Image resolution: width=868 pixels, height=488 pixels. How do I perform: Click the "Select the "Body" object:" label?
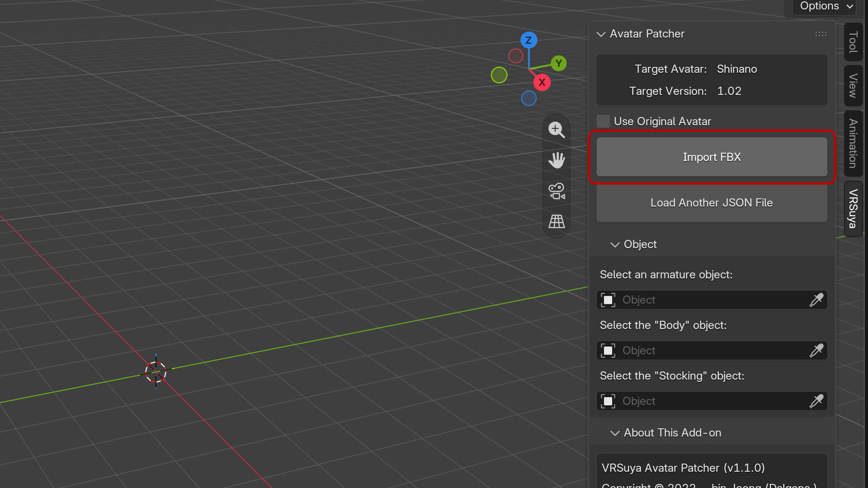point(663,325)
